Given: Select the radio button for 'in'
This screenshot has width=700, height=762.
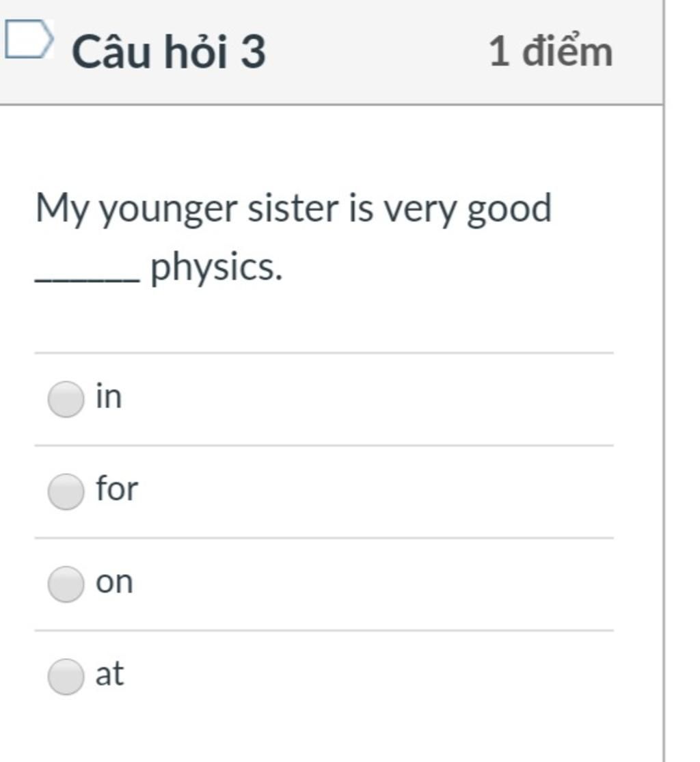Looking at the screenshot, I should coord(66,399).
